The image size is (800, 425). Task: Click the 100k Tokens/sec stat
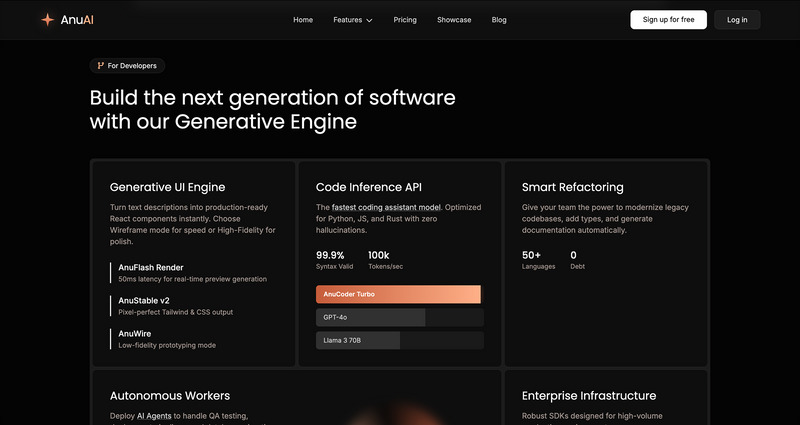coord(385,260)
